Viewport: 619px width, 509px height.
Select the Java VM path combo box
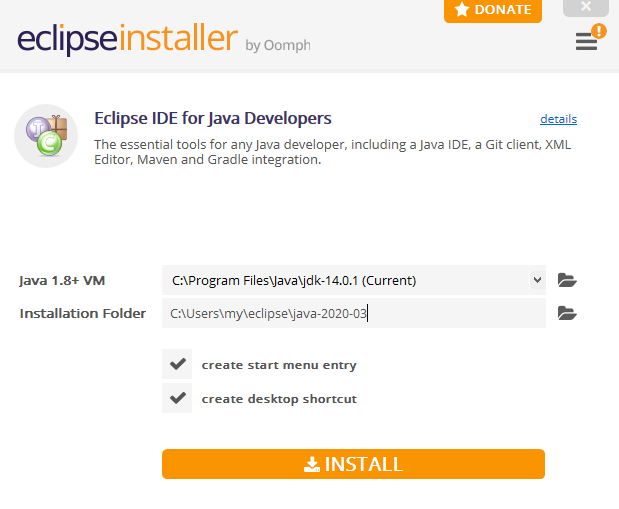pos(354,280)
